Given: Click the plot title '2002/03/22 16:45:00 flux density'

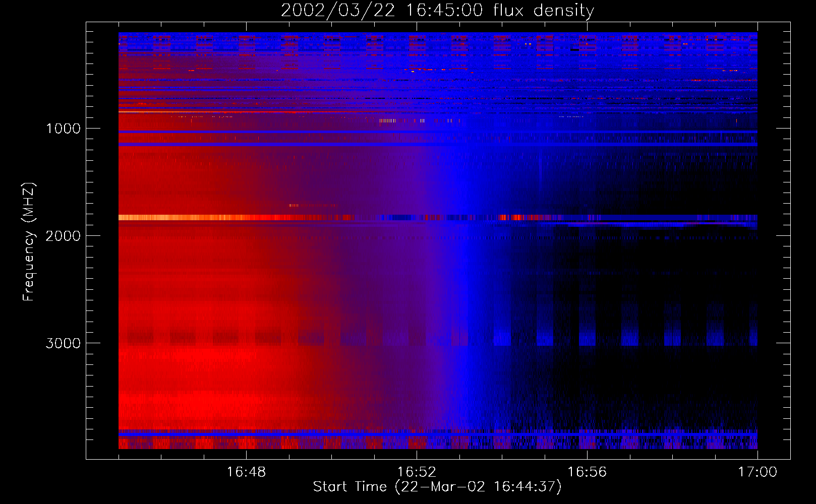Looking at the screenshot, I should (437, 11).
